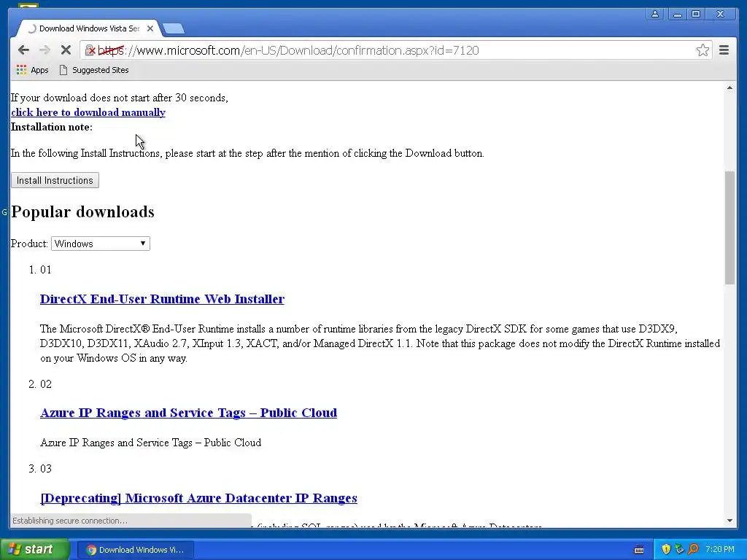The height and width of the screenshot is (560, 747).
Task: Open Deprecating Microsoft Azure Datacenter IP Ranges link
Action: 198,498
